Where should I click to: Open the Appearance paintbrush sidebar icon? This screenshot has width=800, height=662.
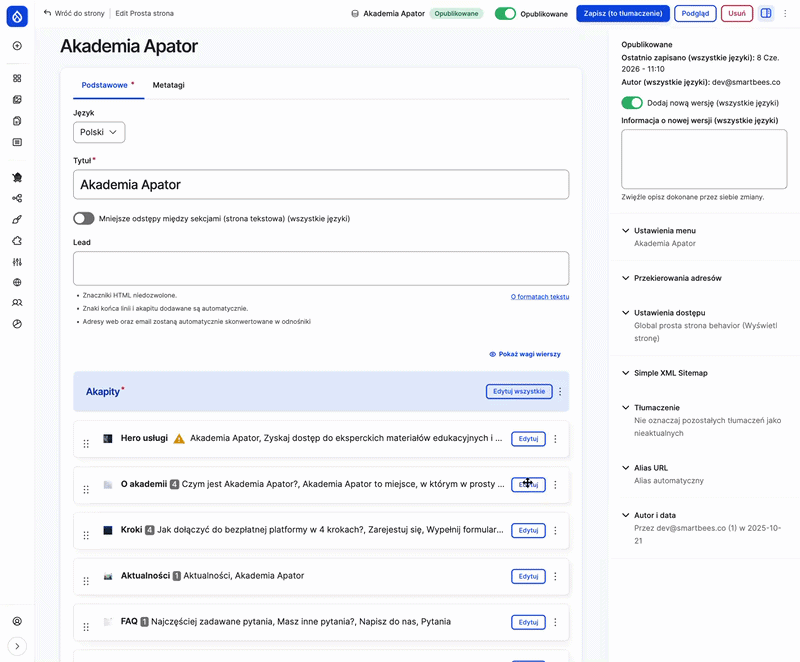(17, 220)
